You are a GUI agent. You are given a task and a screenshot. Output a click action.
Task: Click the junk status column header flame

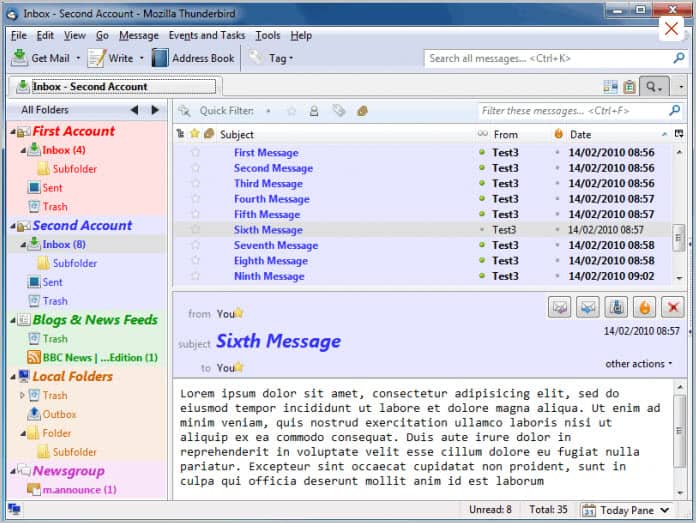pyautogui.click(x=558, y=134)
